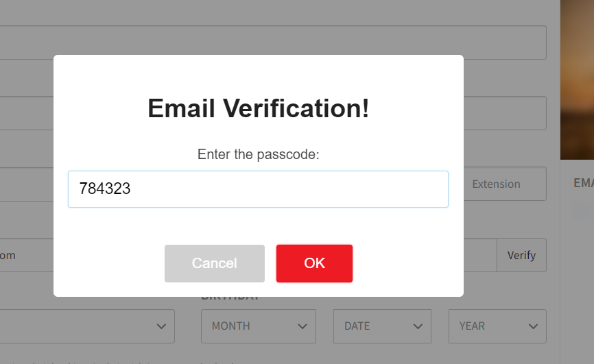Expand the YEAR dropdown
The image size is (594, 364).
point(497,326)
